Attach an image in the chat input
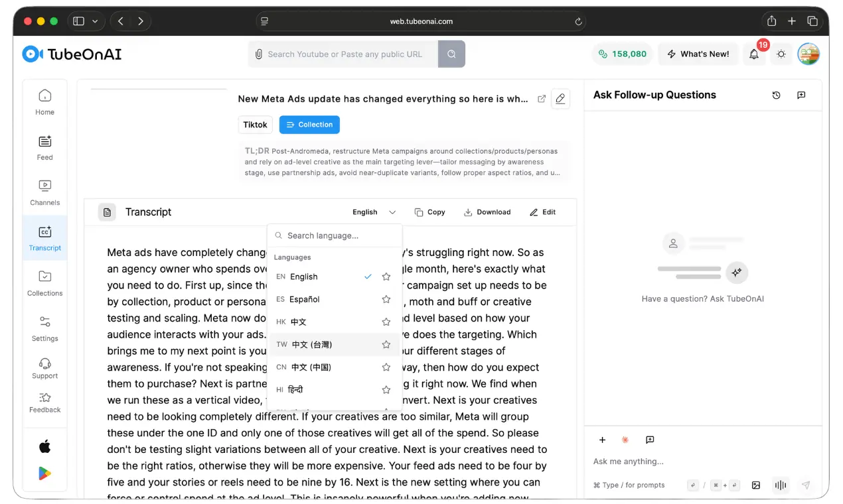The image size is (843, 504). (755, 485)
